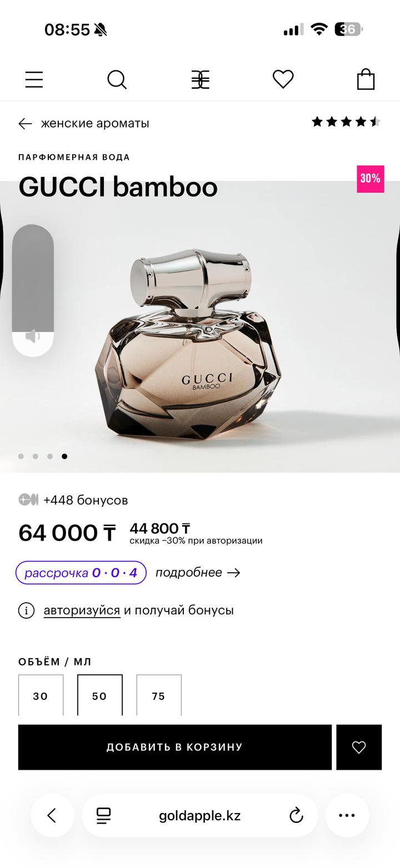Open the star rating reviews
Viewport: 400px width, 868px height.
[x=346, y=122]
